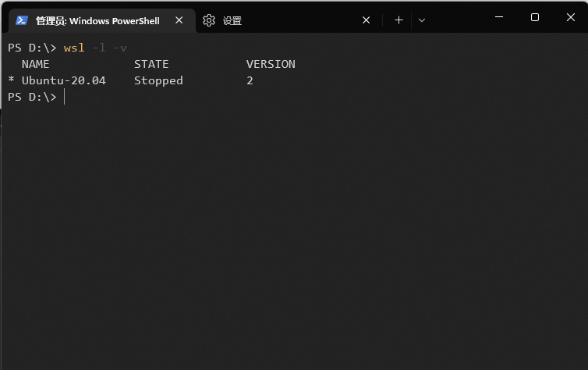Viewport: 588px width, 370px height.
Task: Close the Windows PowerShell tab
Action: [179, 20]
